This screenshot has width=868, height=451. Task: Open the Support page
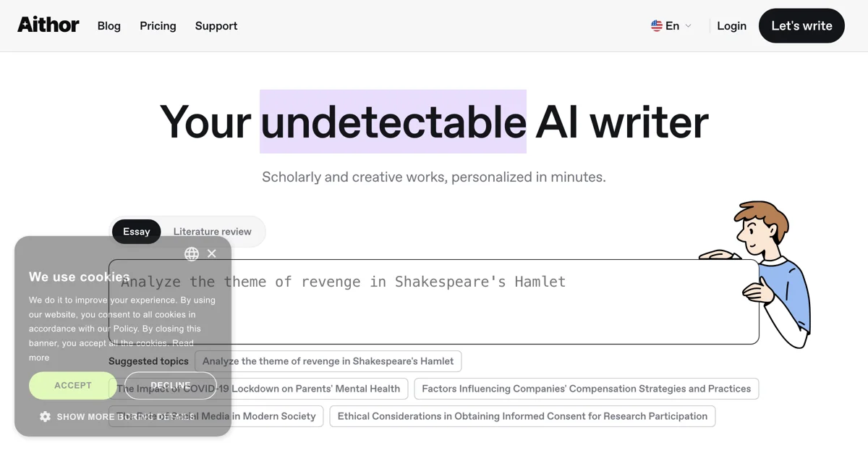click(x=216, y=26)
